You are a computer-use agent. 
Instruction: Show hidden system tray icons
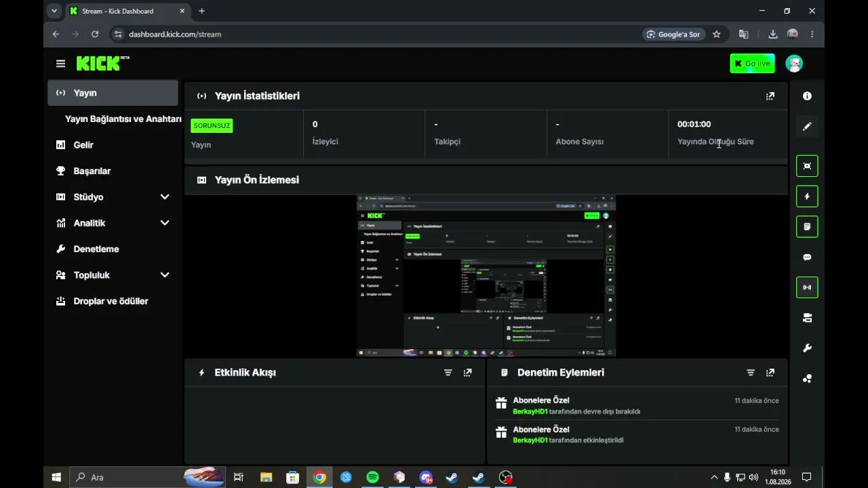[x=714, y=477]
